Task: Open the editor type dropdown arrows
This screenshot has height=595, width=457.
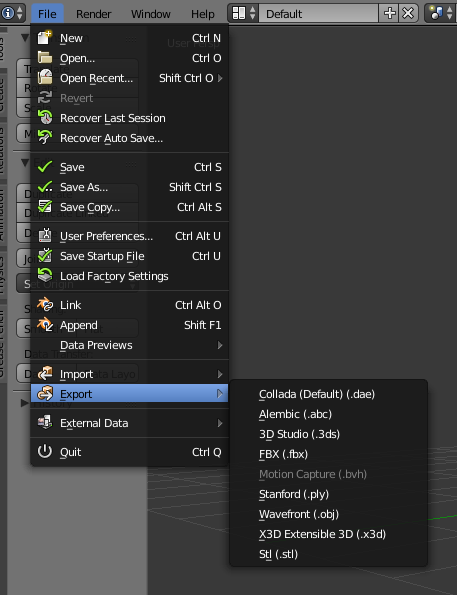Action: [x=20, y=13]
